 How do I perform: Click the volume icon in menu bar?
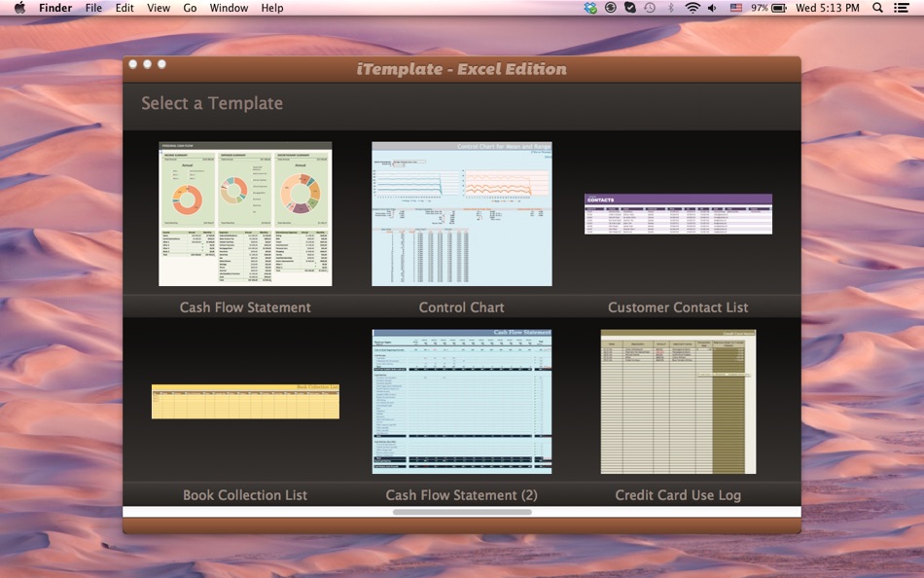coord(712,8)
